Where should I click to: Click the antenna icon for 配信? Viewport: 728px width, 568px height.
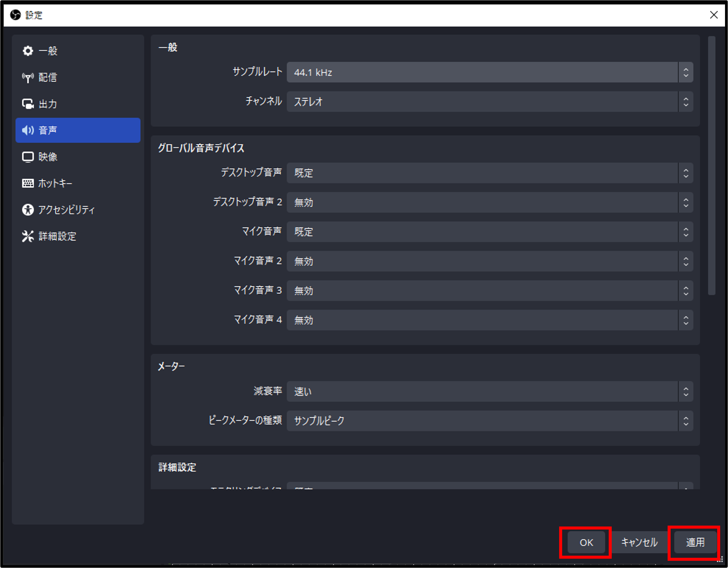tap(28, 78)
